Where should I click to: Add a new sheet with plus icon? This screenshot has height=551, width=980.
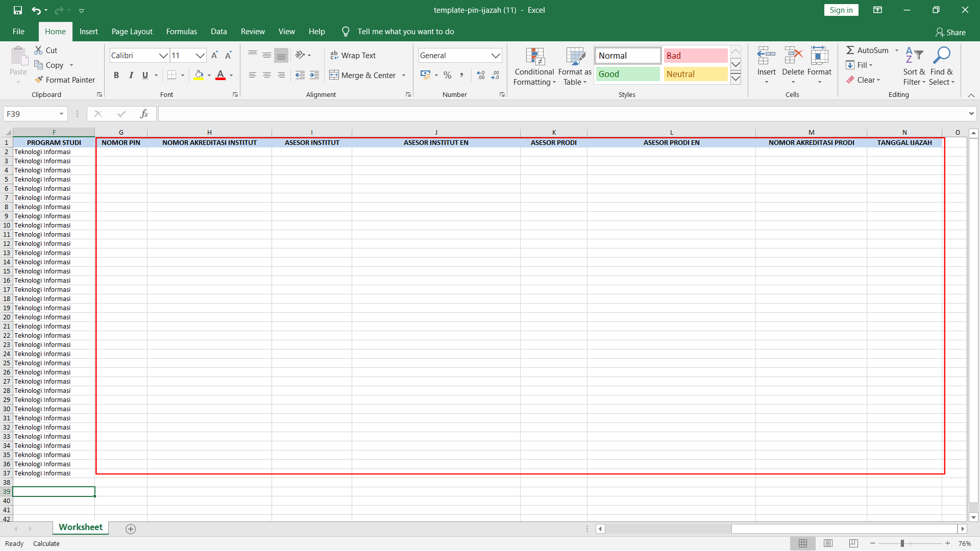(131, 529)
